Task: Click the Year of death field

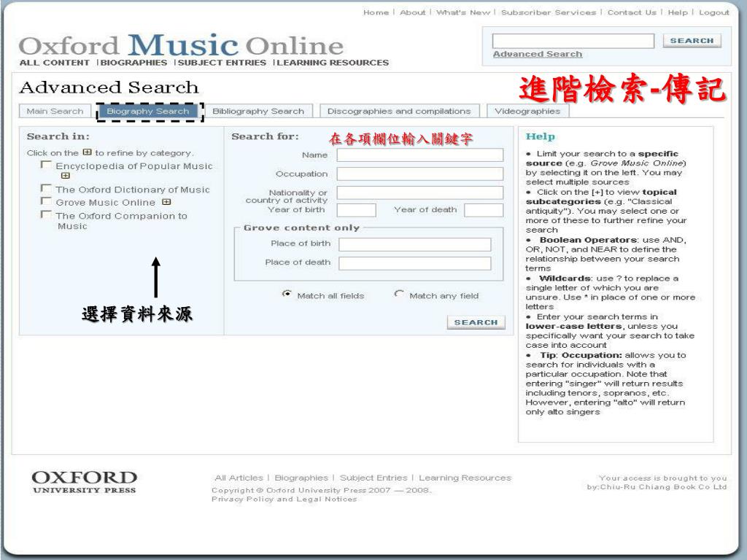Action: 484,210
